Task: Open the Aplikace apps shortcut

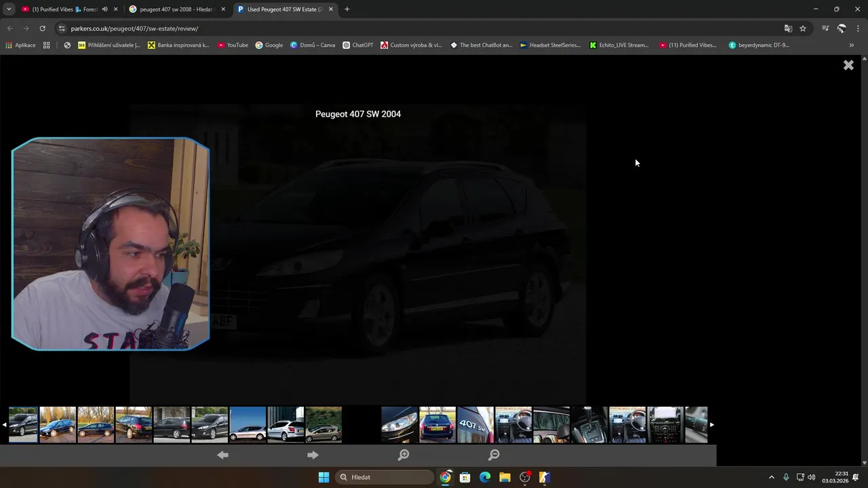Action: (x=20, y=45)
